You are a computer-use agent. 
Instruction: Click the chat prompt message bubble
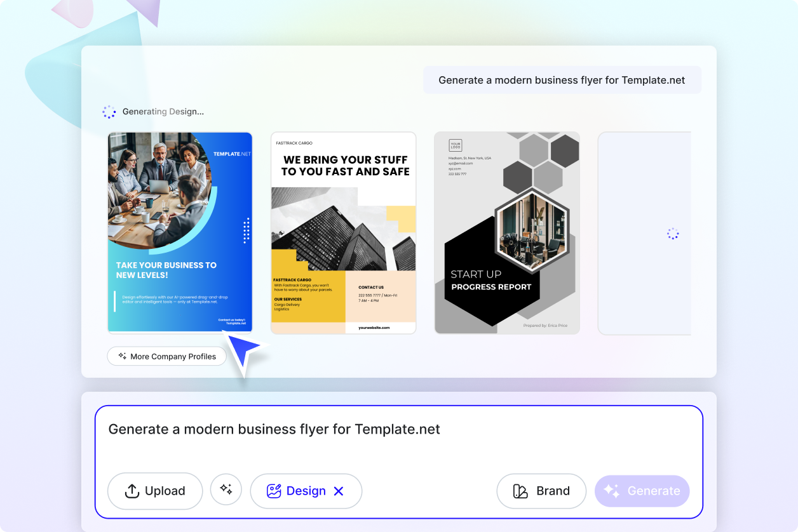(x=562, y=80)
